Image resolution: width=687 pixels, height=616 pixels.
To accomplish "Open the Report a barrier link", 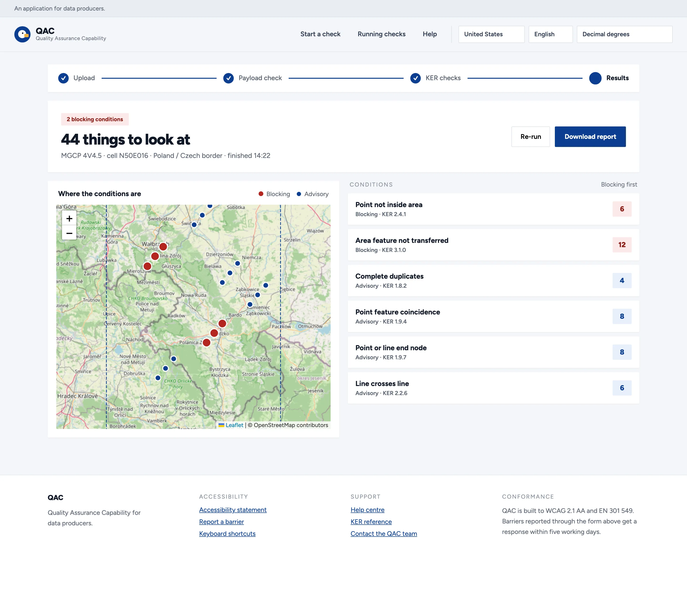I will (x=221, y=522).
